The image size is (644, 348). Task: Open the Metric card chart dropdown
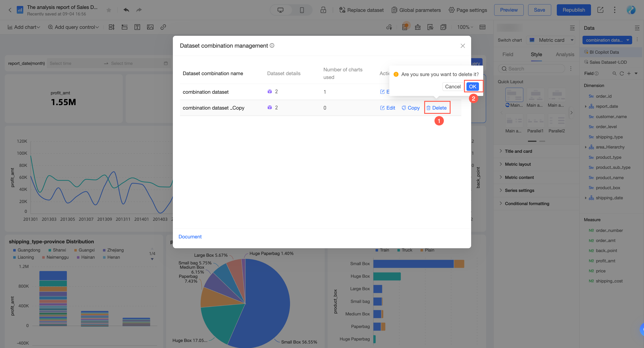point(551,40)
